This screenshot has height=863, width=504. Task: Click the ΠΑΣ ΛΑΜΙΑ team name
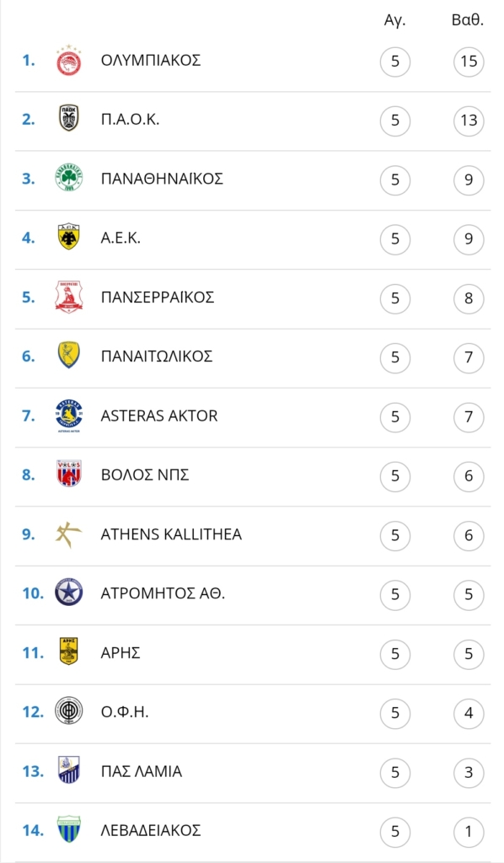(142, 772)
